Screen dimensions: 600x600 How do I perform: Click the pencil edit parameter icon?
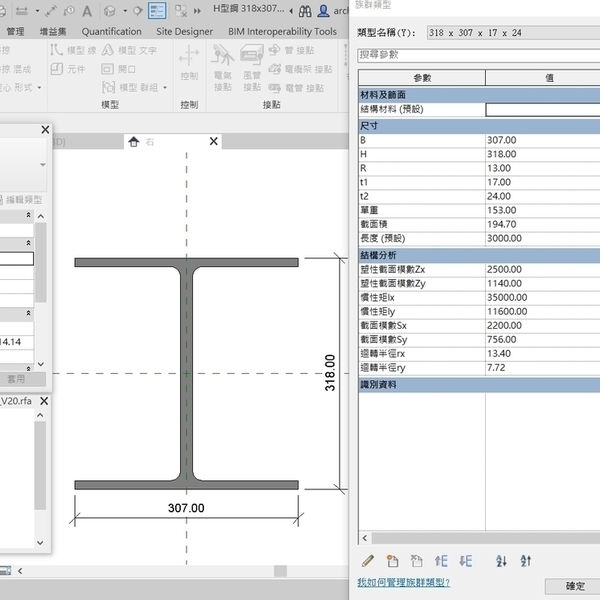tap(367, 562)
